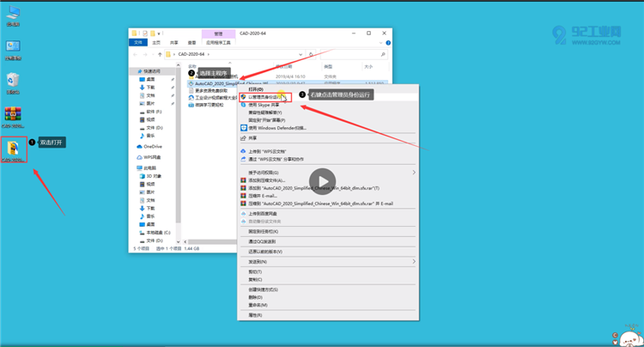Open the 应用程序工具 ribbon tab
This screenshot has height=347, width=644.
pos(218,43)
